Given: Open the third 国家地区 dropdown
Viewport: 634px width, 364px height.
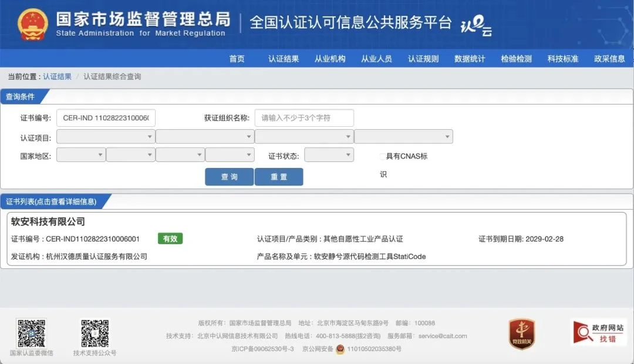Looking at the screenshot, I should [180, 155].
